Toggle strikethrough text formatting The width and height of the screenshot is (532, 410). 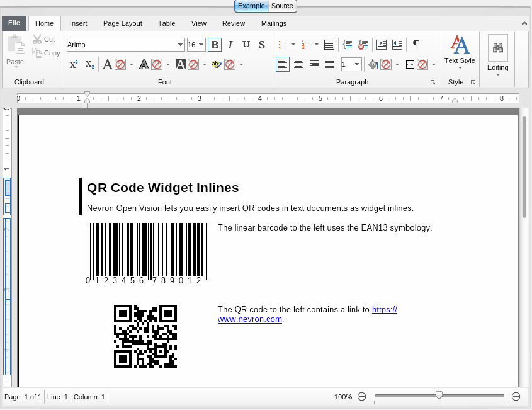[261, 45]
